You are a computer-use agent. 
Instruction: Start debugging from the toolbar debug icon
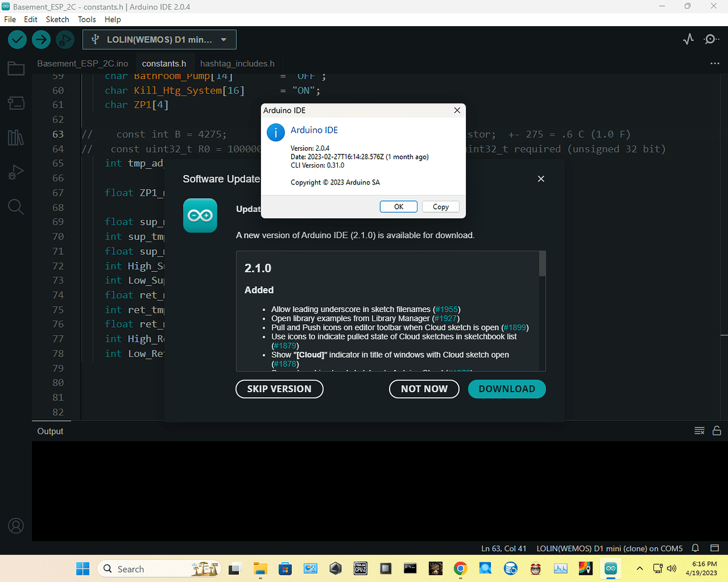click(x=65, y=40)
